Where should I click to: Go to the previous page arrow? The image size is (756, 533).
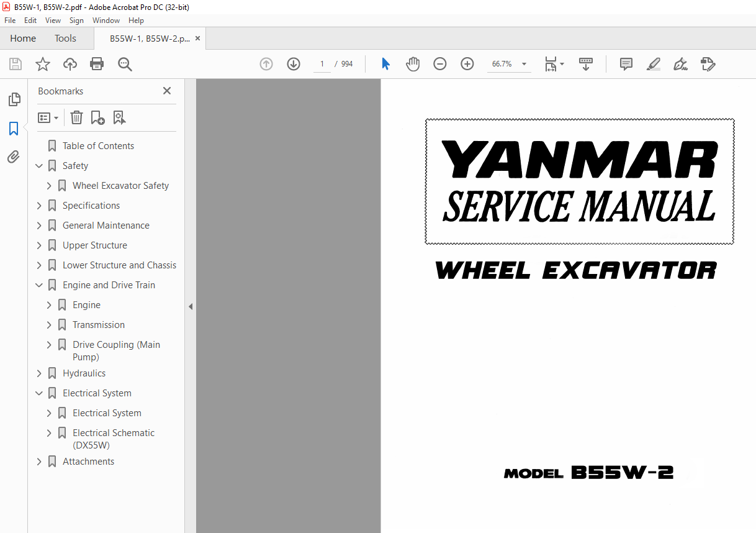click(266, 64)
